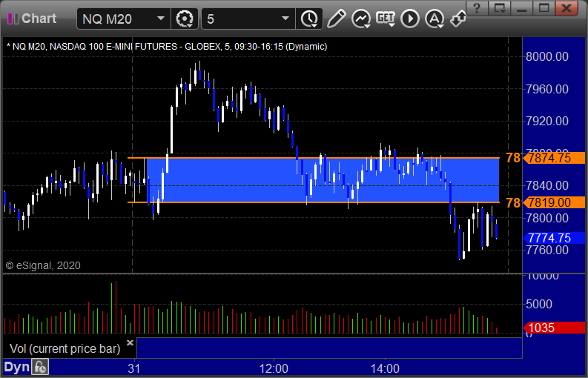The image size is (588, 378).
Task: Open the symbol settings gear icon
Action: (x=185, y=19)
